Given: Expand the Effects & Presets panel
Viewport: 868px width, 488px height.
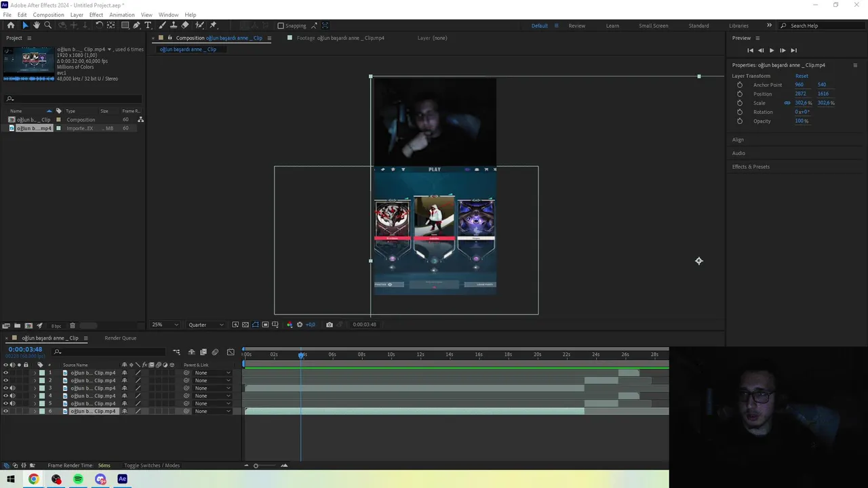Looking at the screenshot, I should click(x=751, y=167).
